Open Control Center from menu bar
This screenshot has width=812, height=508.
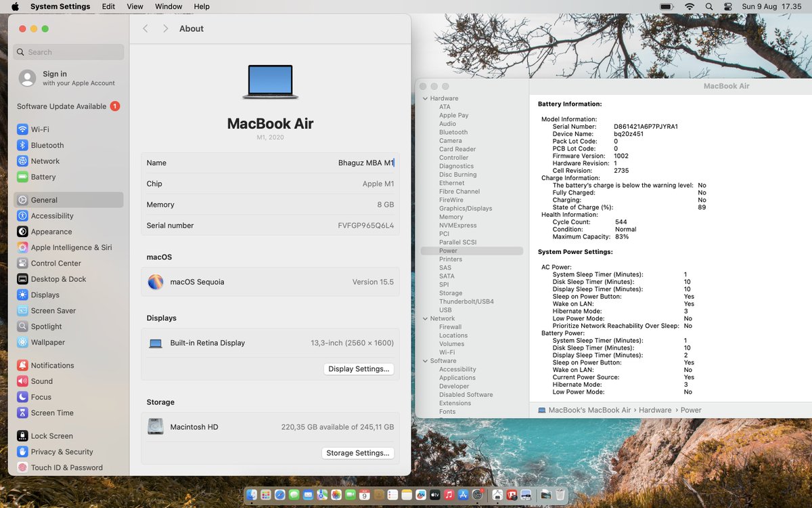coord(728,7)
